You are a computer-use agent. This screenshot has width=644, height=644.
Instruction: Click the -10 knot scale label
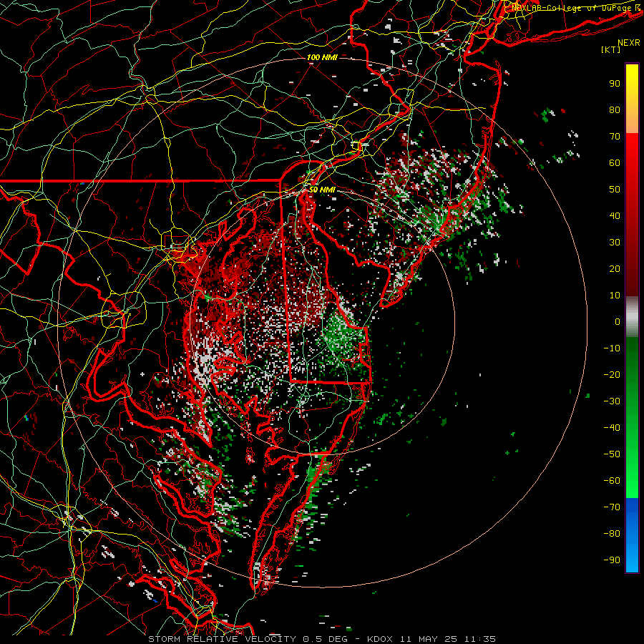click(612, 348)
